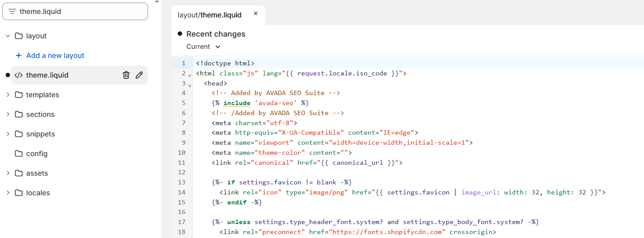The width and height of the screenshot is (644, 238).
Task: Expand the sections folder chevron
Action: (7, 114)
